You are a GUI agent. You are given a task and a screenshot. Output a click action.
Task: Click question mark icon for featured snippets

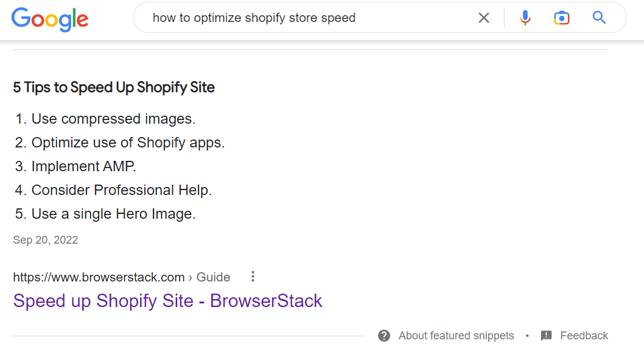click(384, 336)
